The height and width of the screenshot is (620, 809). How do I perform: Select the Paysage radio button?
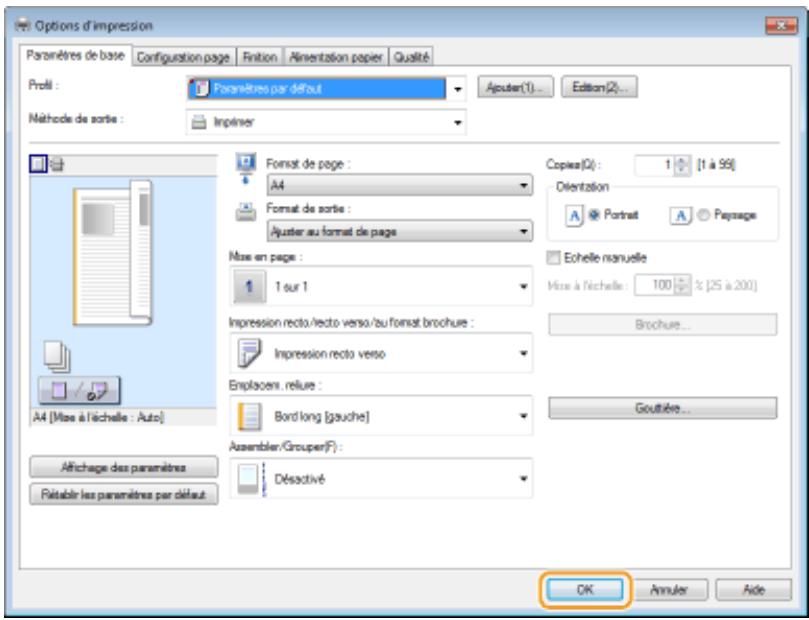tap(703, 215)
